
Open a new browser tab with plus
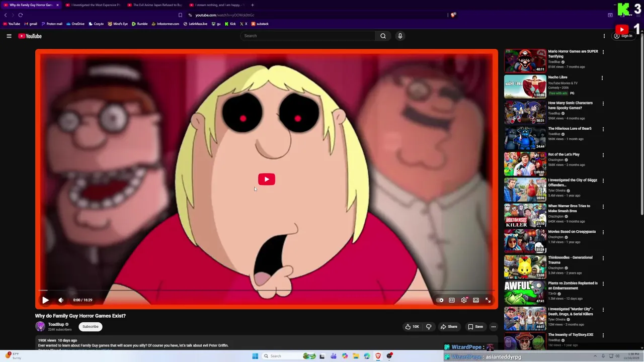[253, 5]
